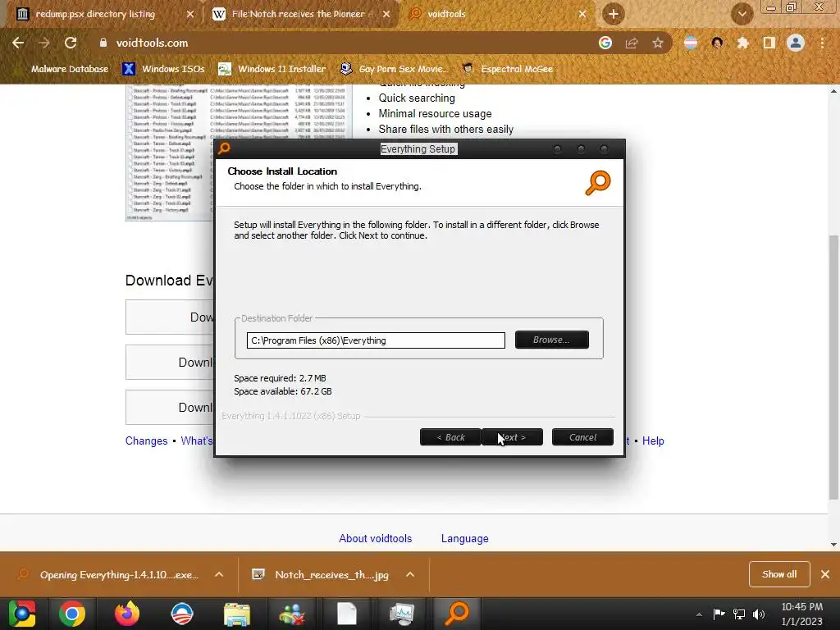Open the Windows 11 Installer bookmark
Image resolution: width=840 pixels, height=630 pixels.
point(272,69)
